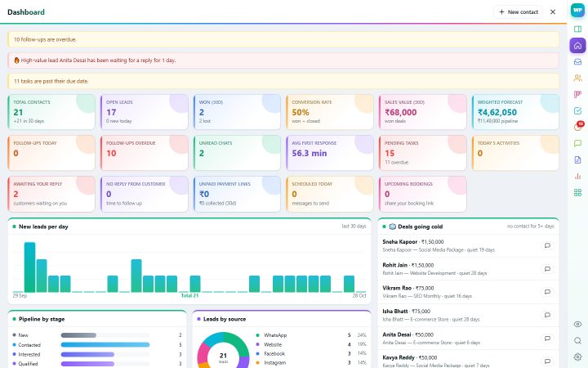Message Isha Bhatt via chat icon
The image size is (588, 368).
pyautogui.click(x=547, y=315)
